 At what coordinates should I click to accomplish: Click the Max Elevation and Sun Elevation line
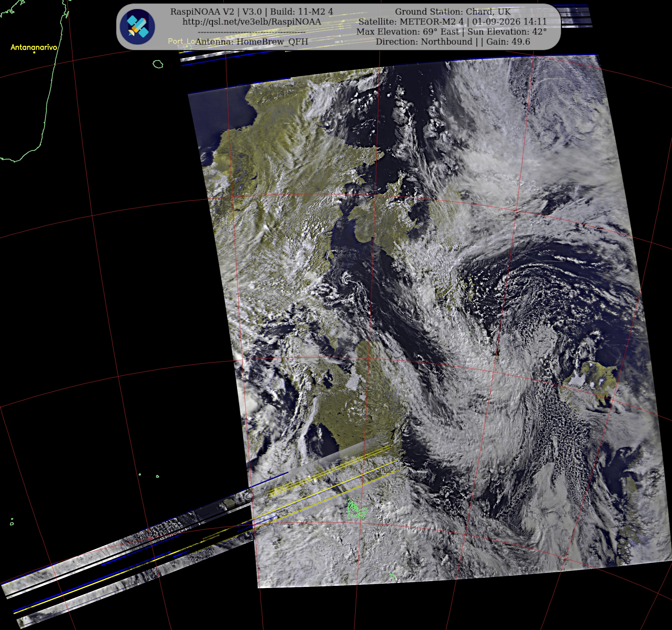[x=451, y=32]
